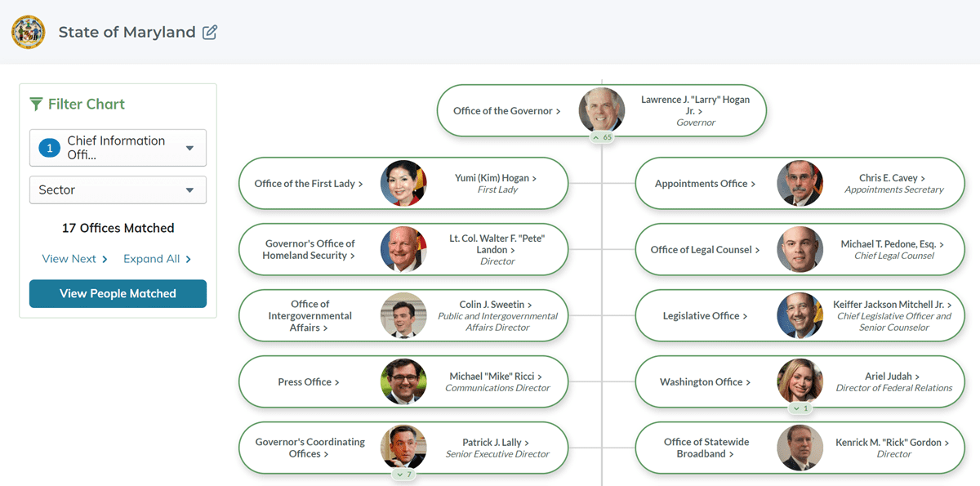980x486 pixels.
Task: Click the blue badge numbered 1 in the filter
Action: [x=49, y=148]
